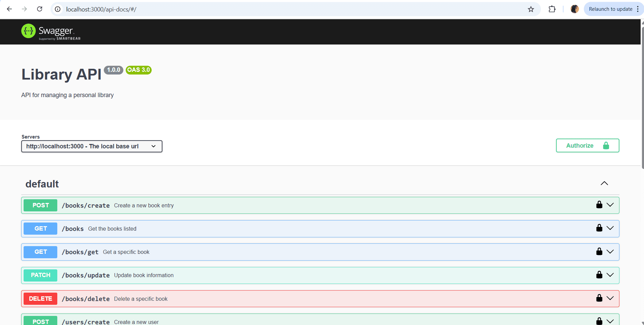Click the lock icon on PATCH /books/update
Viewport: 644px width, 325px height.
coord(599,275)
